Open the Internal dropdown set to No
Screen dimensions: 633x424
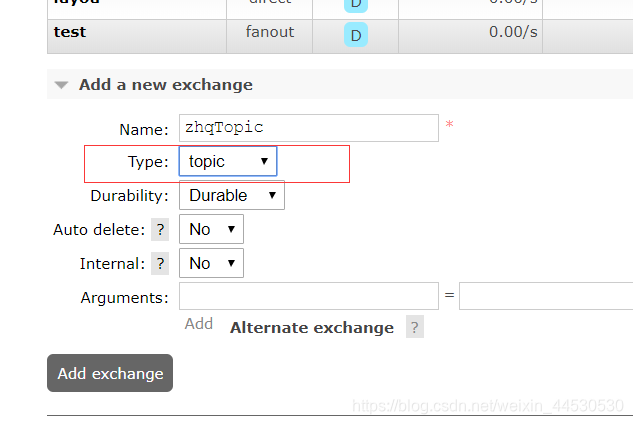(211, 263)
